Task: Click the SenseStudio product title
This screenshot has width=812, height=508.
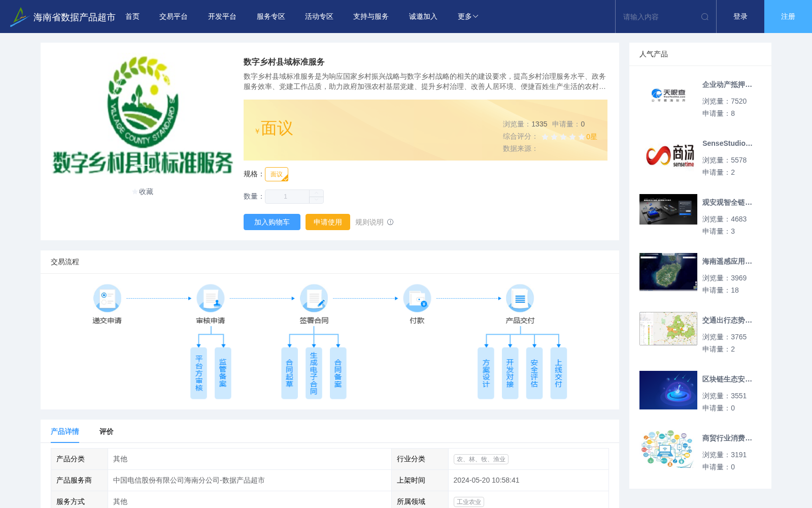Action: (727, 143)
